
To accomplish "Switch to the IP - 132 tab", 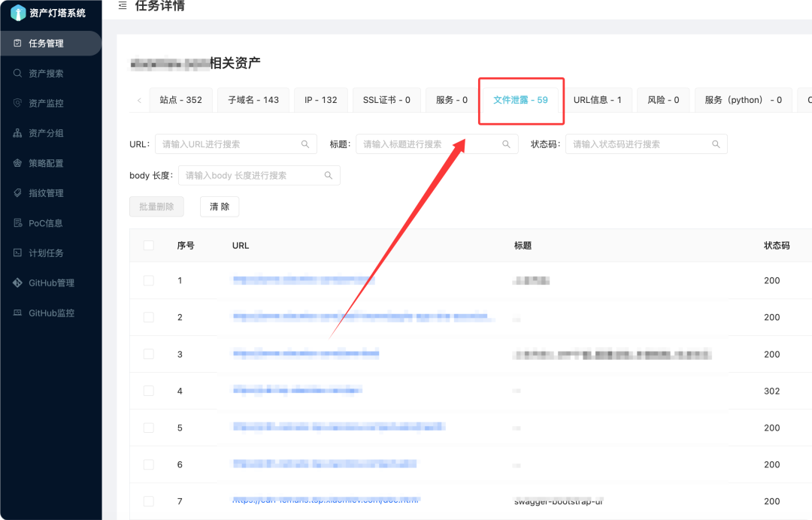I will (x=320, y=100).
